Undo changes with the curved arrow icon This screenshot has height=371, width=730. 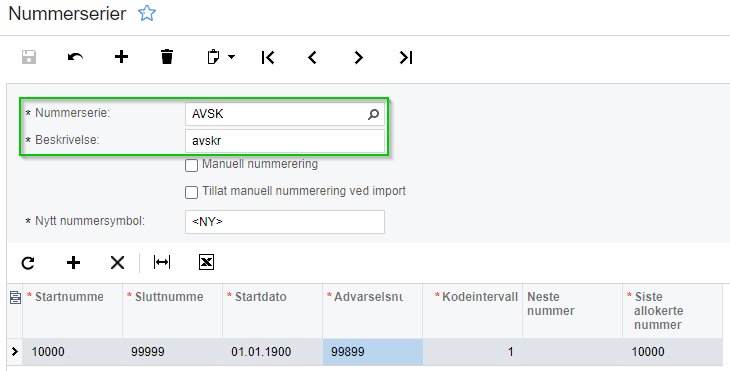pos(75,57)
